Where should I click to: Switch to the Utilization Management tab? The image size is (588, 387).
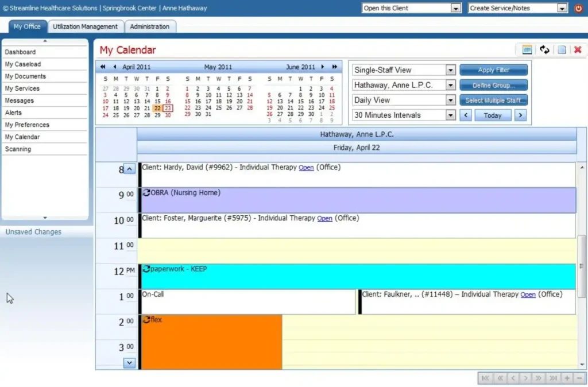pos(86,26)
